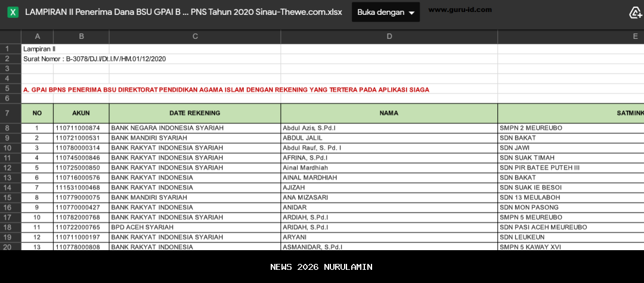This screenshot has width=644, height=283.
Task: Click account number 111531000468
Action: (81, 187)
